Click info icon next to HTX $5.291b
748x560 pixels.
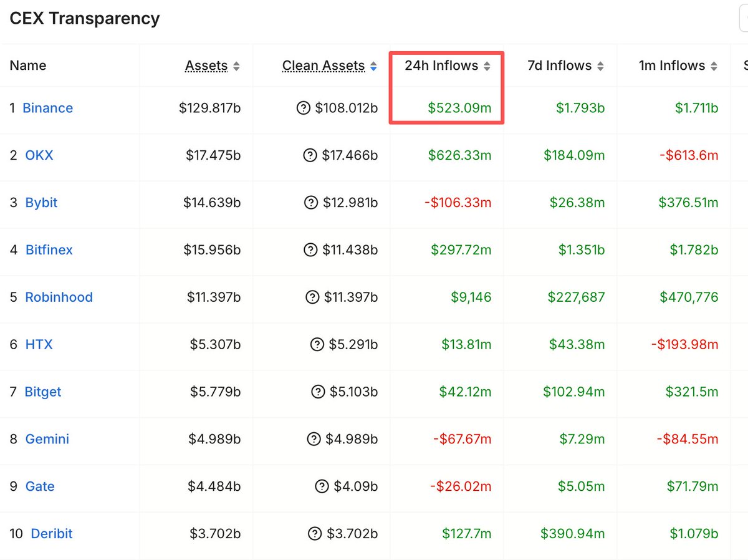pyautogui.click(x=318, y=344)
